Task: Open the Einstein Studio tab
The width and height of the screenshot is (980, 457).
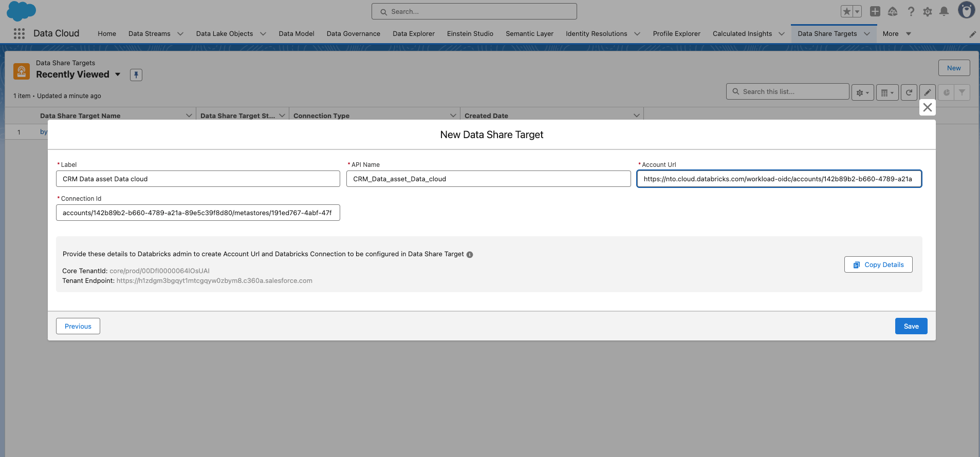Action: [470, 34]
